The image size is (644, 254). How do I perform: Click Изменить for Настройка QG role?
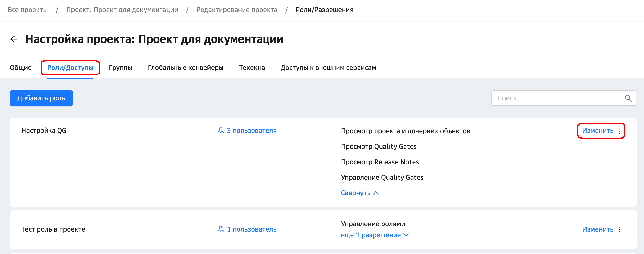598,131
